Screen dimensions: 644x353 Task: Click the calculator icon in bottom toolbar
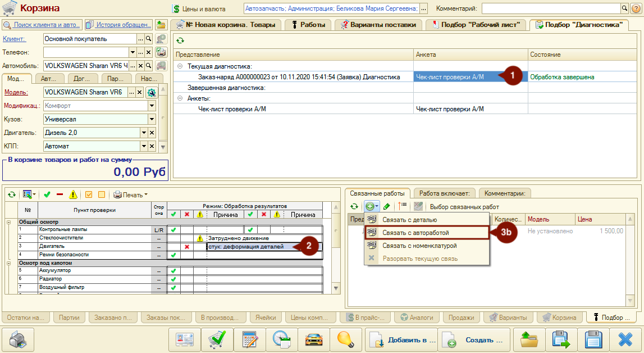click(x=250, y=340)
